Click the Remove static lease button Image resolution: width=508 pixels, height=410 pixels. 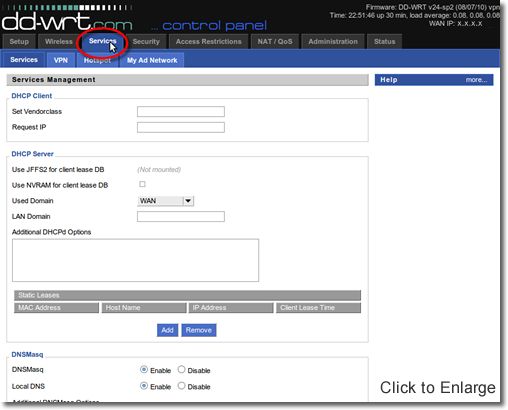tap(199, 330)
